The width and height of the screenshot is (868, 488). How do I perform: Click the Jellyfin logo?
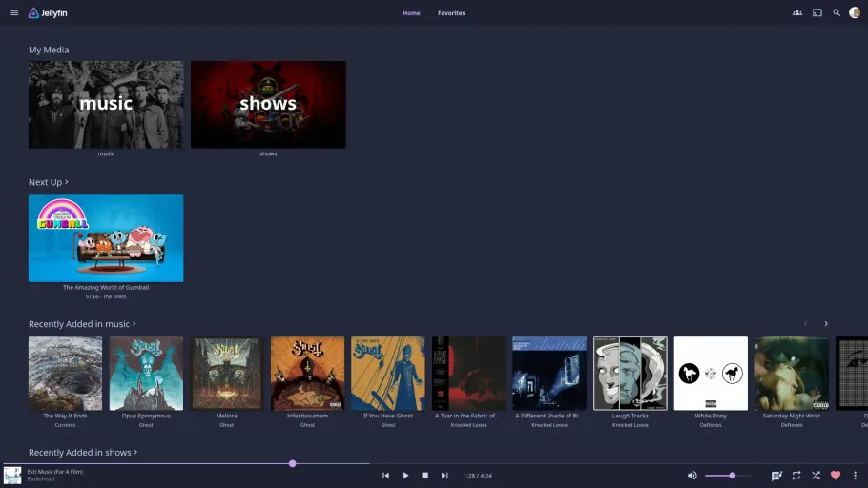point(48,12)
